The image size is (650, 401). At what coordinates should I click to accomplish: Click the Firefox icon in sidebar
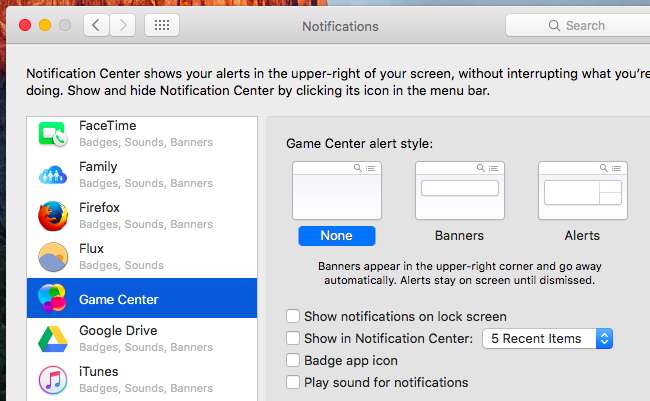click(52, 216)
